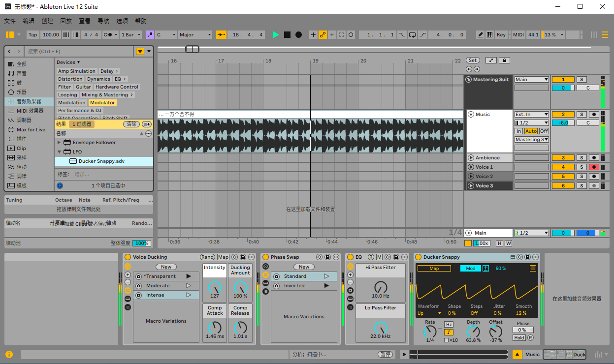The image size is (614, 364).
Task: Click Rand on the Voice Ducking rack
Action: 208,257
